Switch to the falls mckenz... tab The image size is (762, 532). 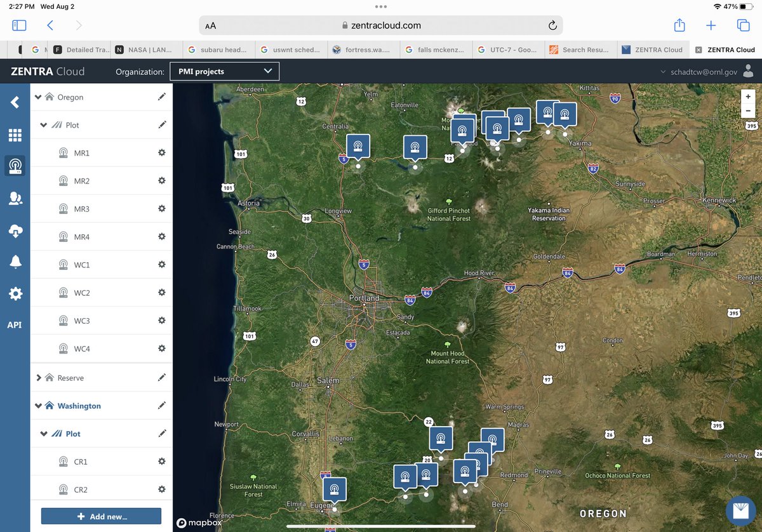click(x=437, y=50)
